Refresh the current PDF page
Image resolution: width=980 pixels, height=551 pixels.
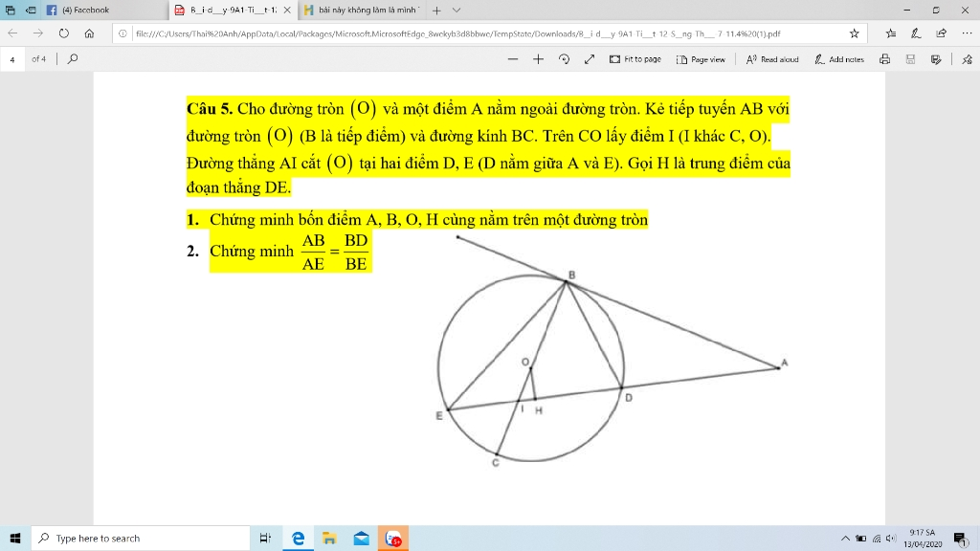[64, 33]
